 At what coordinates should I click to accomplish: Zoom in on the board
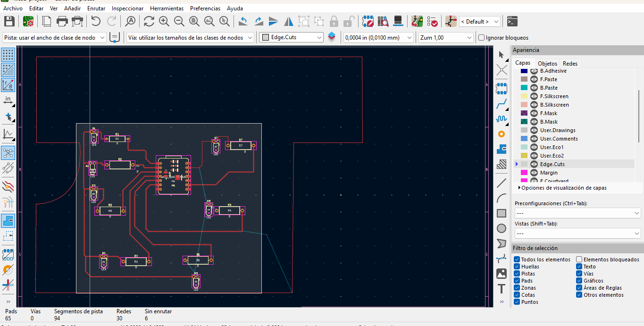coord(164,21)
